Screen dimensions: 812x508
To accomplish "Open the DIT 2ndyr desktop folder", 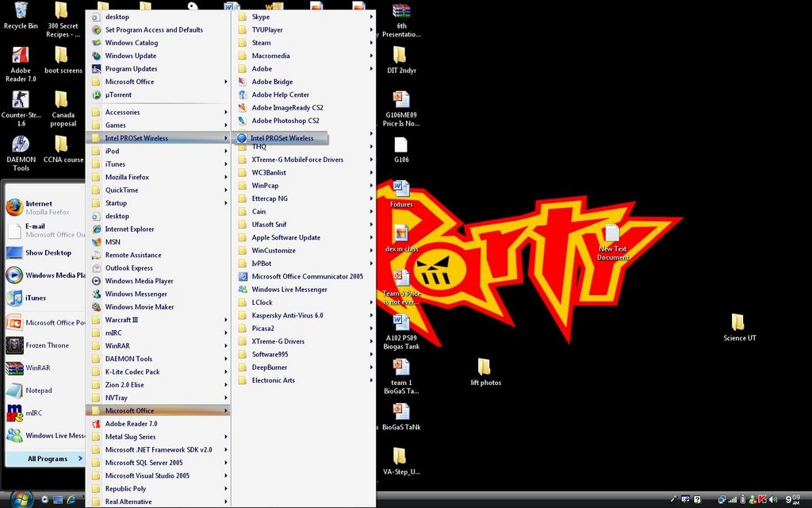I will [x=401, y=60].
